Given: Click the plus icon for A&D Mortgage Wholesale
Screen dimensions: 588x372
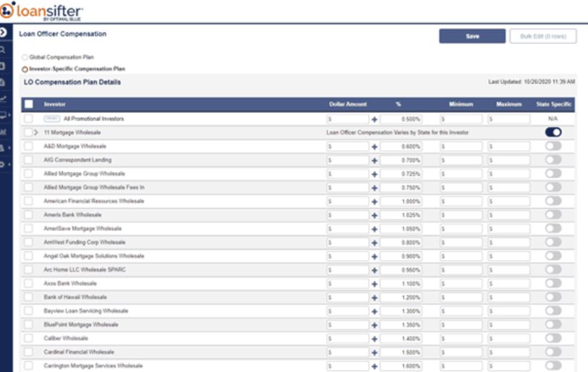Looking at the screenshot, I should coord(374,147).
